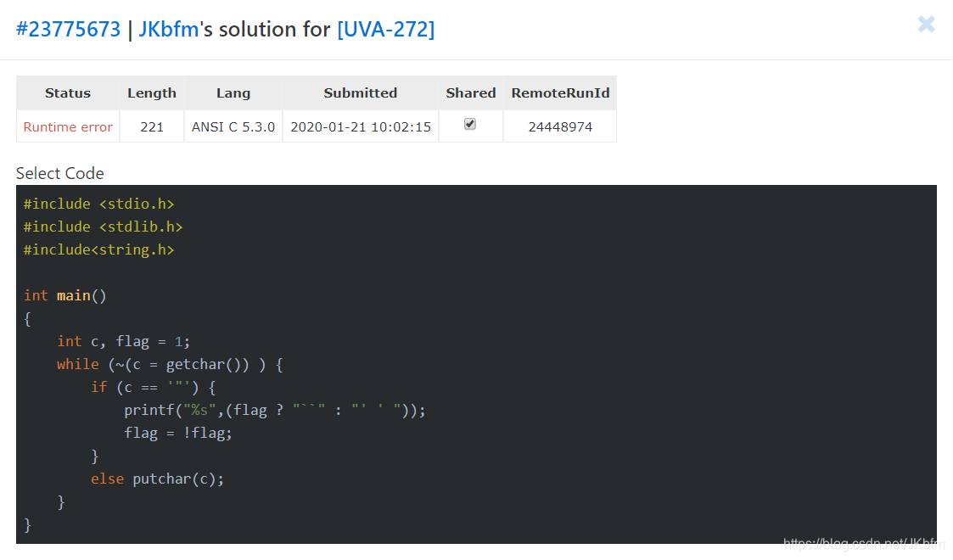This screenshot has width=953, height=560.
Task: Click the while getchar loop line
Action: [171, 365]
